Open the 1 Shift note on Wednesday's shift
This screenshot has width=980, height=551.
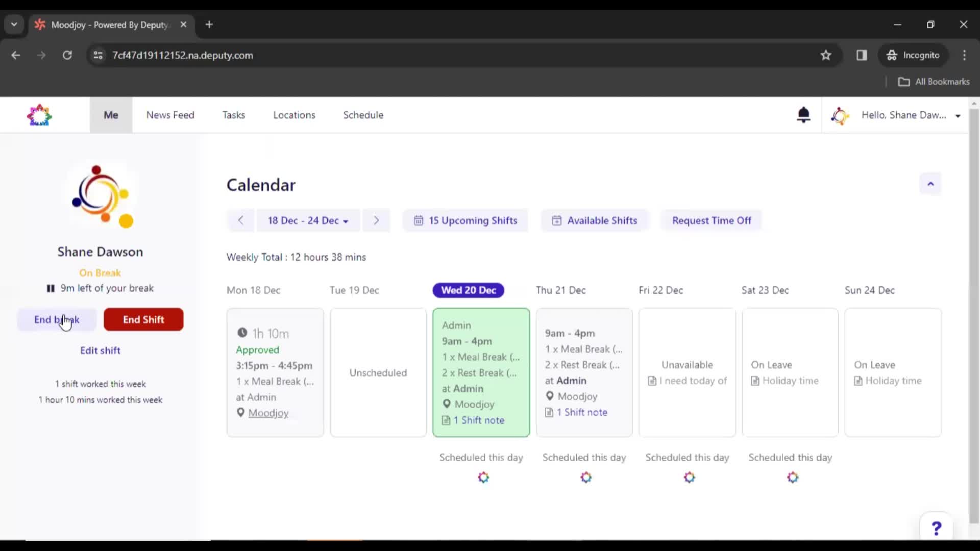[479, 420]
